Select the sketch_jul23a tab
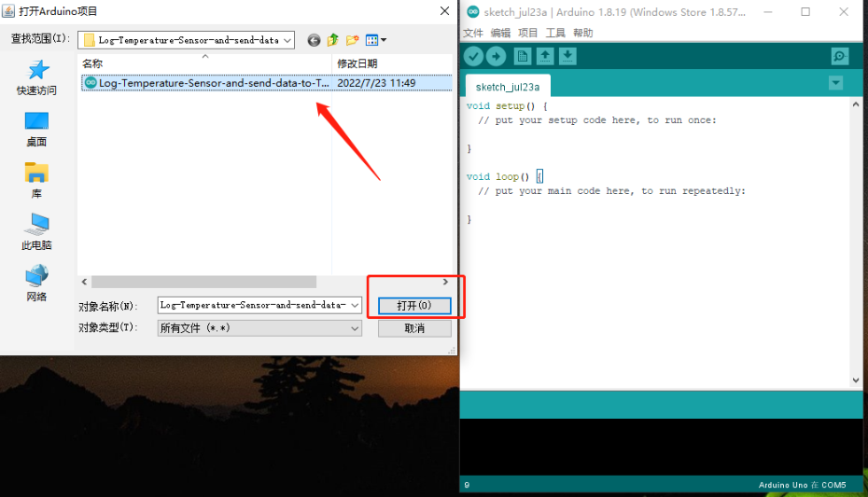Viewport: 868px width, 497px height. tap(508, 87)
